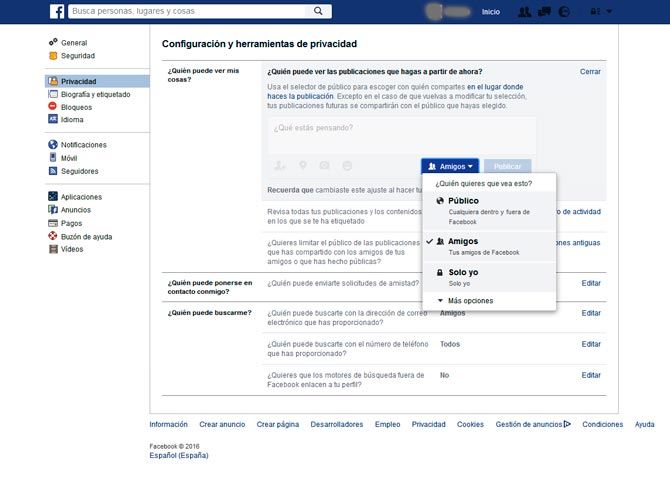Click Aplicaciones icon in sidebar
Screen dimensions: 670x477
click(53, 196)
